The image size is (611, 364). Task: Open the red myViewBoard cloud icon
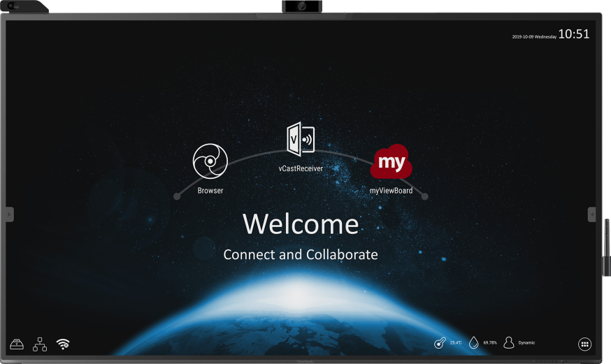pos(391,162)
